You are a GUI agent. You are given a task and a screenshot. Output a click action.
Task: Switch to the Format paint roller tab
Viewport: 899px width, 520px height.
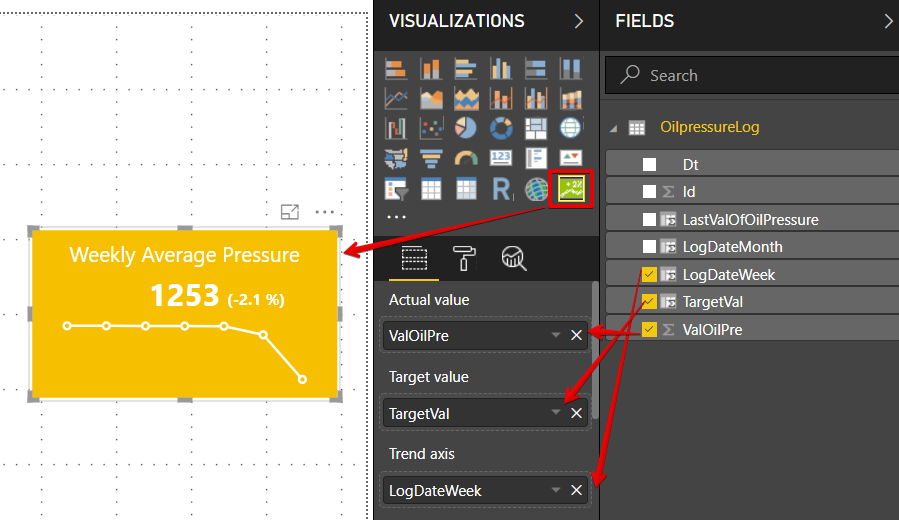click(x=466, y=257)
